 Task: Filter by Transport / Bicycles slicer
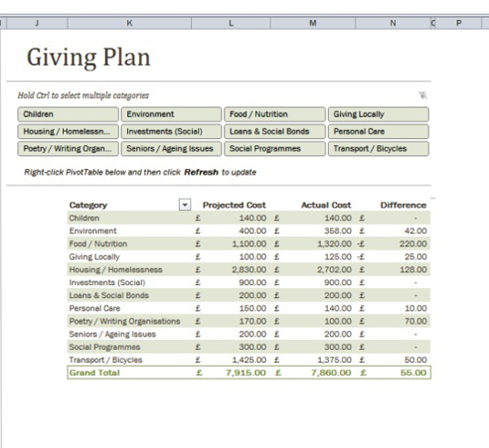378,148
